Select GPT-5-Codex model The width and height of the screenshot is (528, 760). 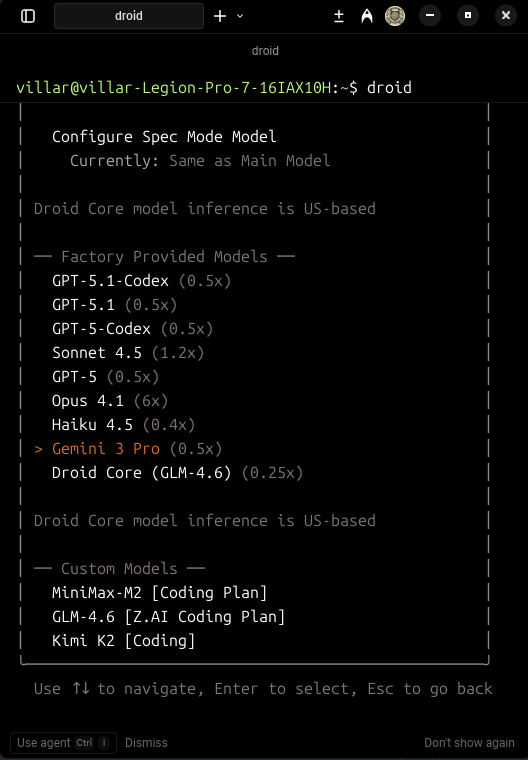(132, 329)
